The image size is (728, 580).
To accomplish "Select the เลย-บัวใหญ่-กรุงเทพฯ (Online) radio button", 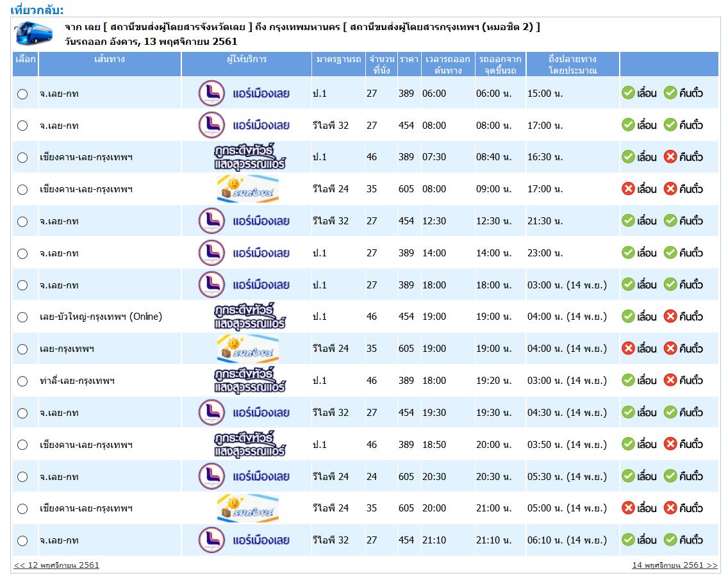I will click(22, 317).
